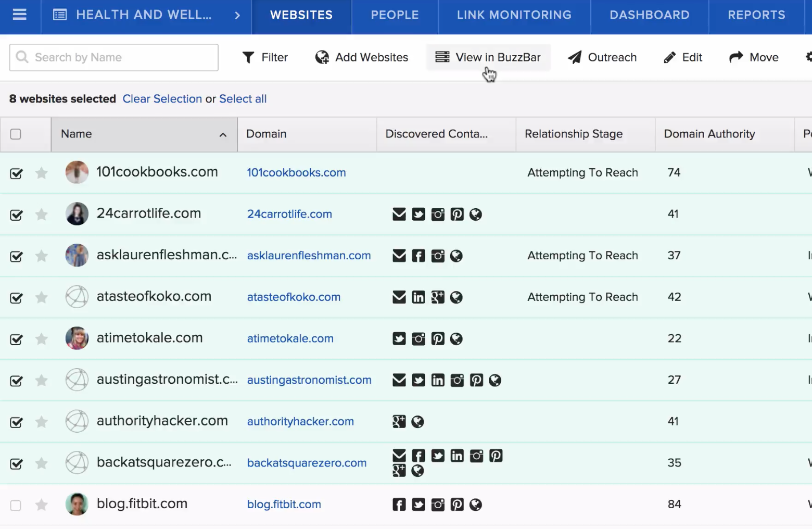Click the Pinterest icon for atimetokale.com
The height and width of the screenshot is (529, 812).
[438, 339]
